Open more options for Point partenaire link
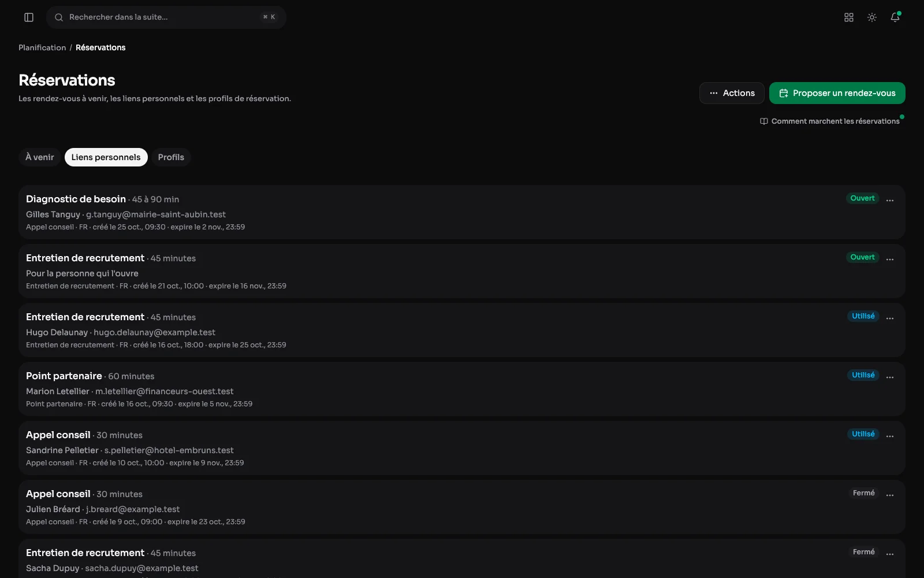 (890, 377)
